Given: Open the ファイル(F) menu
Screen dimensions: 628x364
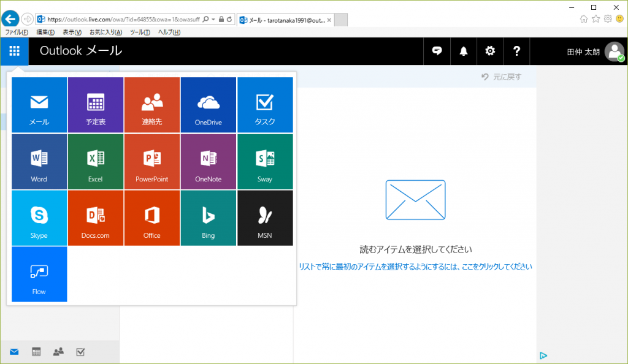Looking at the screenshot, I should [17, 32].
